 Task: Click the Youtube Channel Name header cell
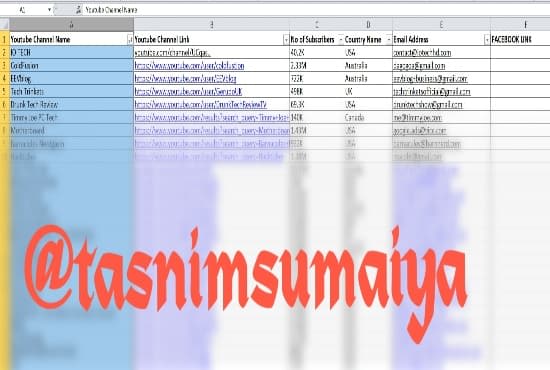tap(72, 39)
